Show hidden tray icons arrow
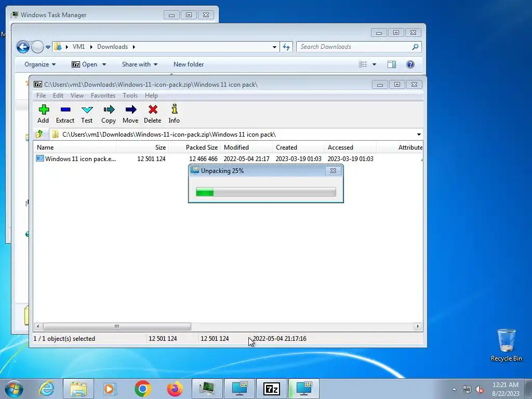The height and width of the screenshot is (399, 532). (x=454, y=390)
